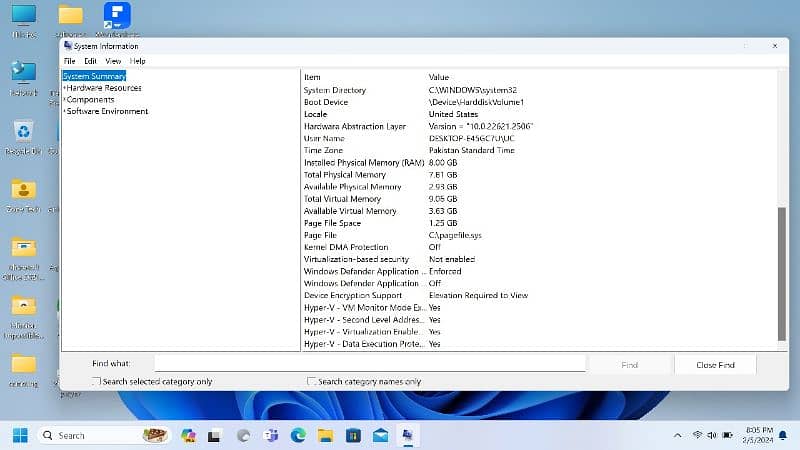Click the Windows Start button

coord(20,435)
